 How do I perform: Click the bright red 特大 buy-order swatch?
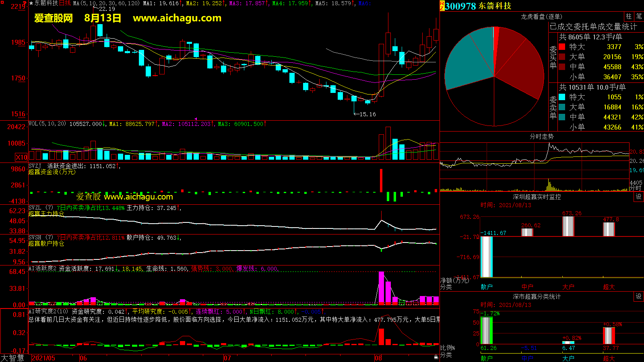[x=562, y=47]
